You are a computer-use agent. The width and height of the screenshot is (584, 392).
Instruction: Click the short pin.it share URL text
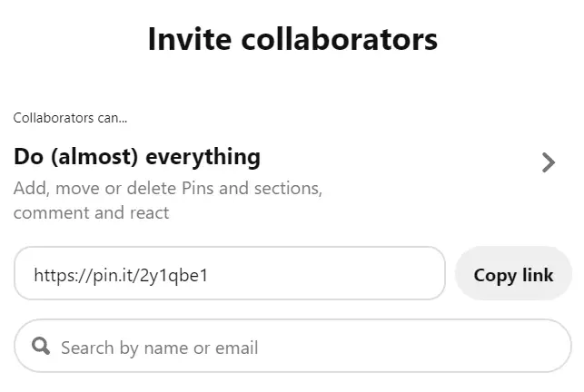tap(121, 276)
